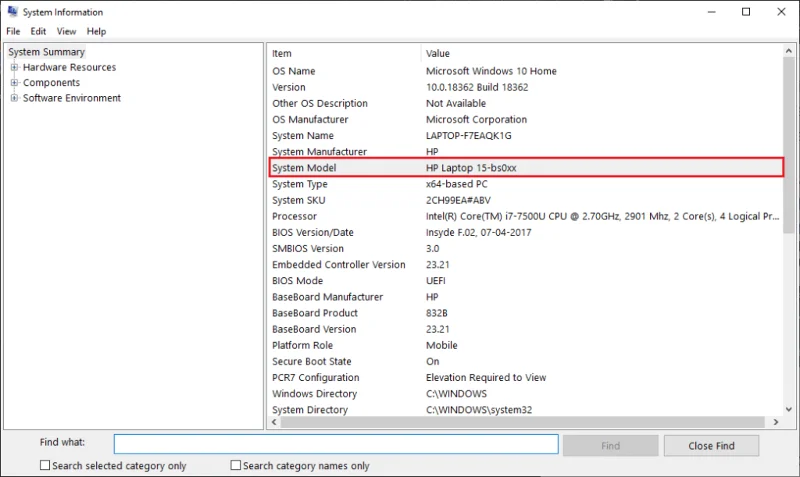Click the value Microsoft Windows 10 Home
The image size is (800, 477).
pos(491,71)
